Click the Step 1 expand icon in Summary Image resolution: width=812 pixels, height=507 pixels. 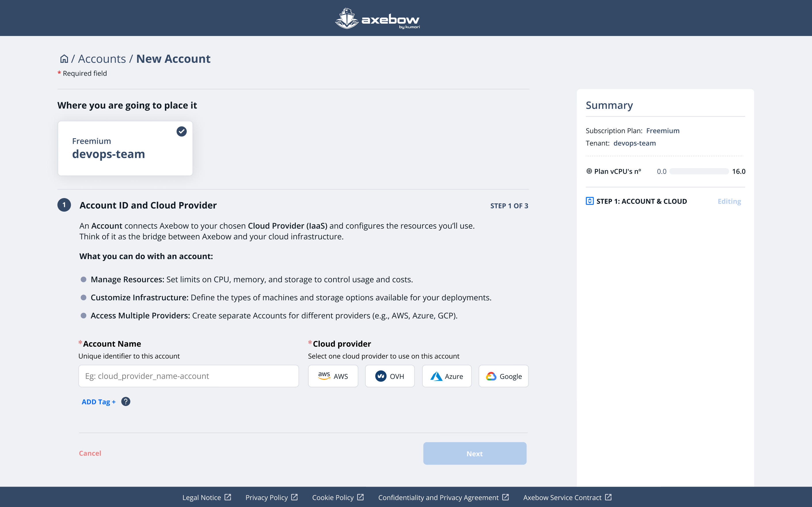tap(590, 201)
